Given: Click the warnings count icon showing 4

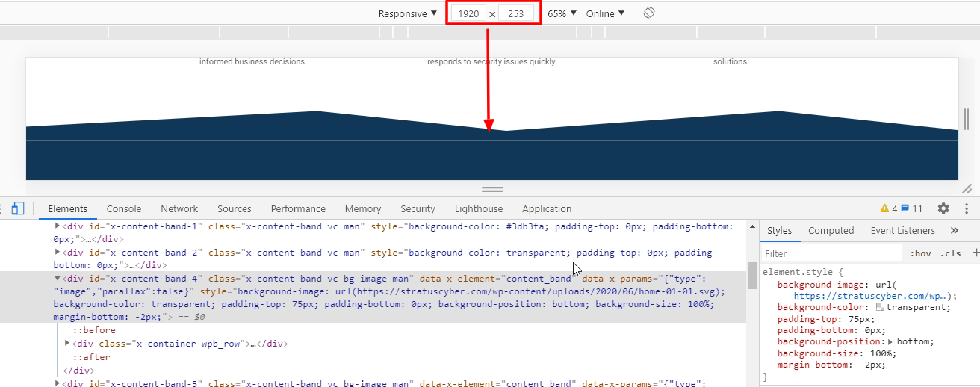Looking at the screenshot, I should point(889,208).
